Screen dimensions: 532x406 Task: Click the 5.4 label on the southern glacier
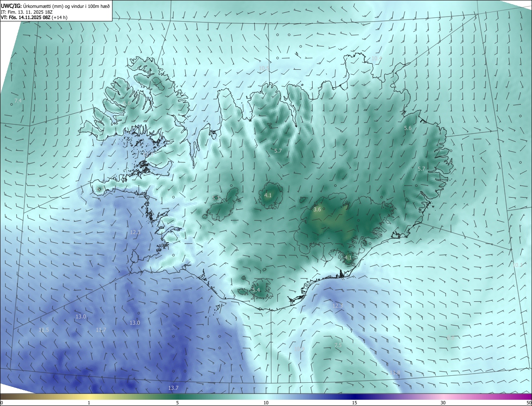coord(256,290)
